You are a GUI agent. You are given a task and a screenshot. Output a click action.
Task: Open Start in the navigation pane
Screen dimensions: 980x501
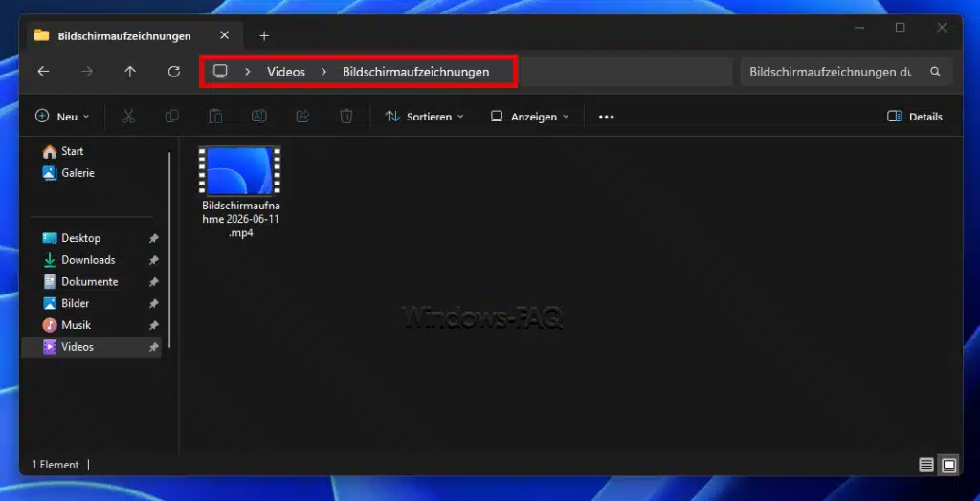tap(72, 151)
